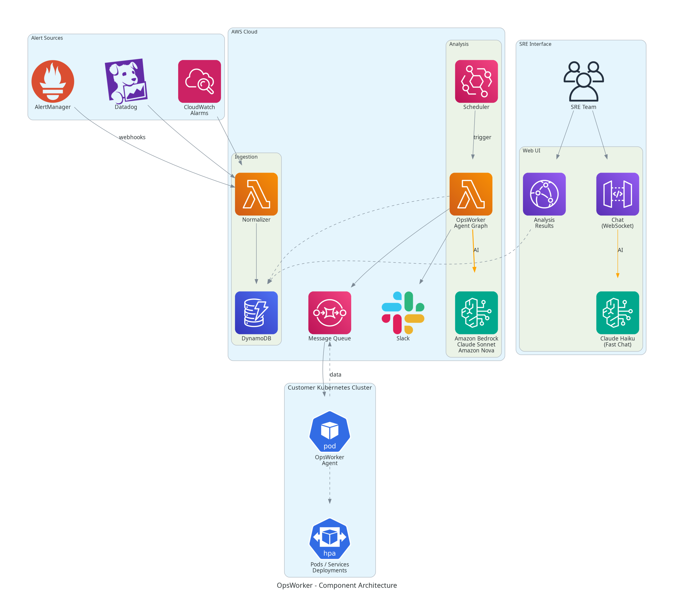Click the CloudWatch Alarms icon
Viewport: 674px width, 616px height.
[199, 81]
